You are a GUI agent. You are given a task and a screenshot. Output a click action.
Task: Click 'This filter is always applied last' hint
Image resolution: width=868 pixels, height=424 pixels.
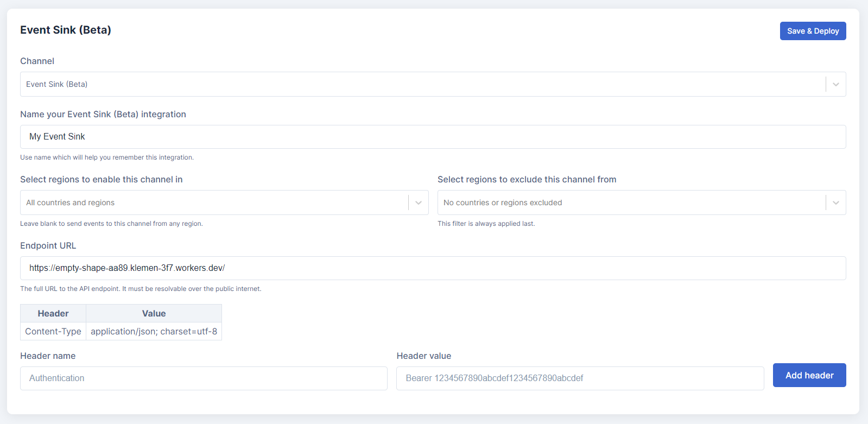[486, 224]
